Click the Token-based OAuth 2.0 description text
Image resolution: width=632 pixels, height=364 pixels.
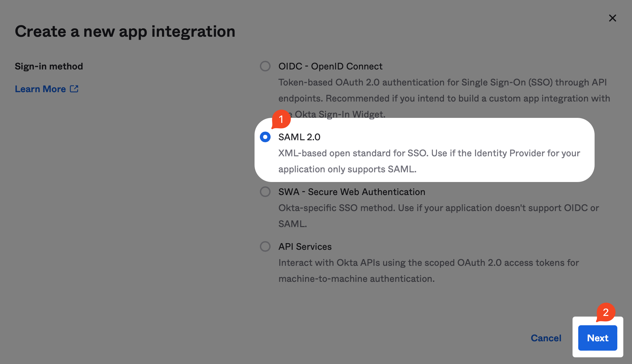[444, 98]
